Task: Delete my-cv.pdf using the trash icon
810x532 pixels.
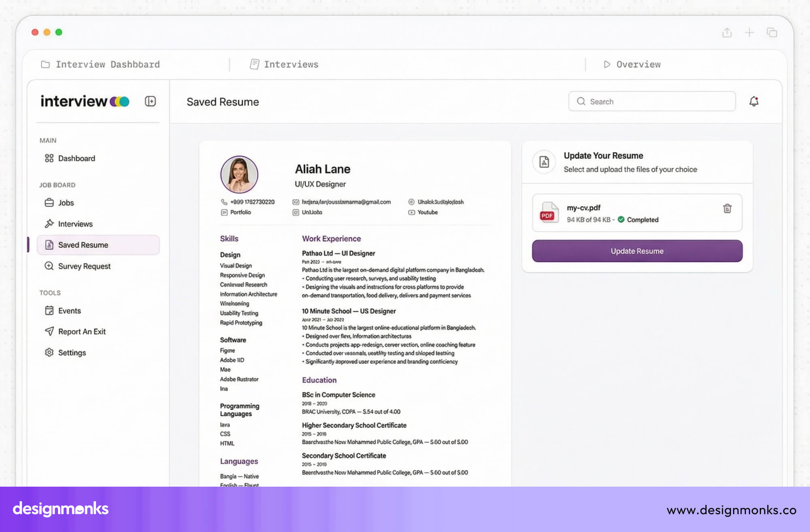Action: pos(727,209)
